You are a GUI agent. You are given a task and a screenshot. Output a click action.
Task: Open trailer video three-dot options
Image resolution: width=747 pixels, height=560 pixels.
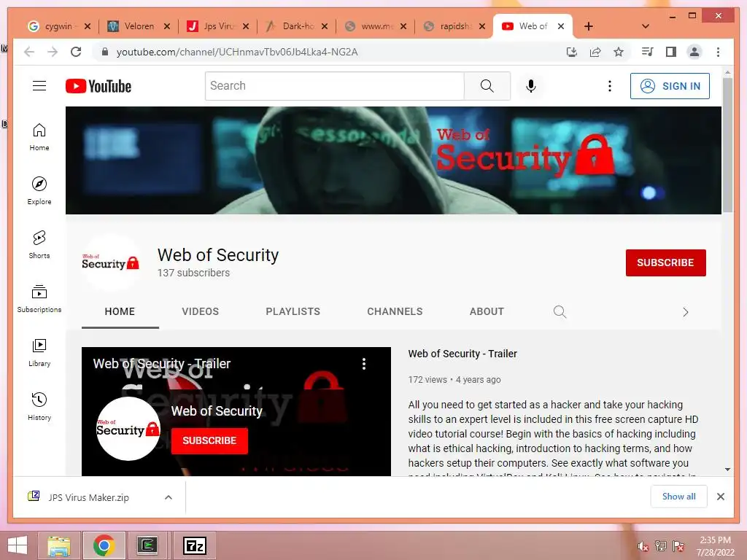tap(364, 364)
